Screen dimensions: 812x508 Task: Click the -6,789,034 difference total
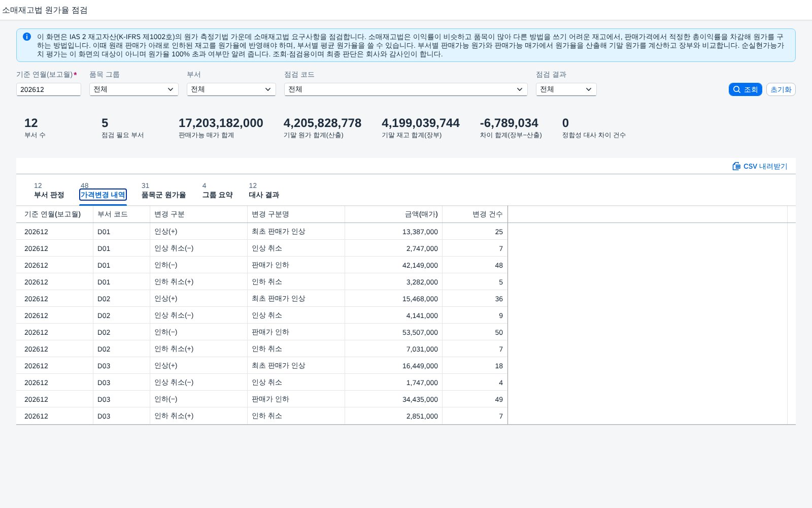click(509, 123)
